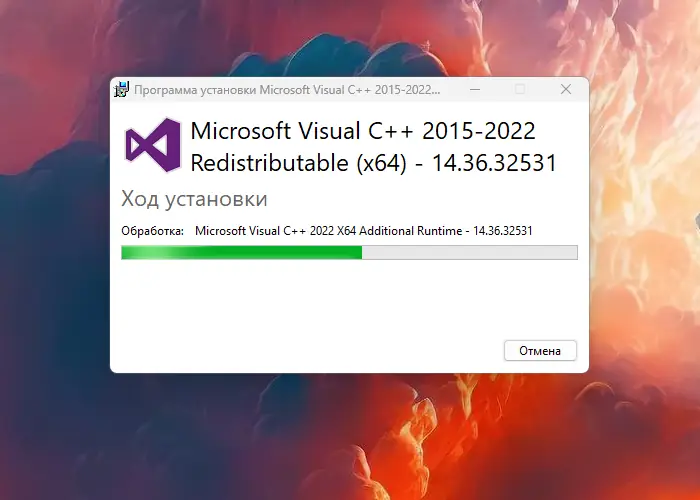Click the greyed-out maximize button

click(520, 89)
